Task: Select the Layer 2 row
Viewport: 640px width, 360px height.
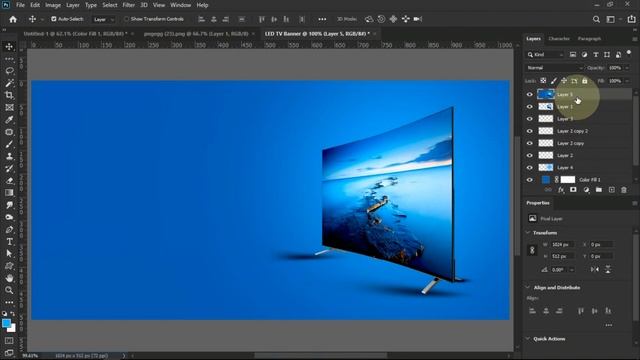Action: (578, 156)
